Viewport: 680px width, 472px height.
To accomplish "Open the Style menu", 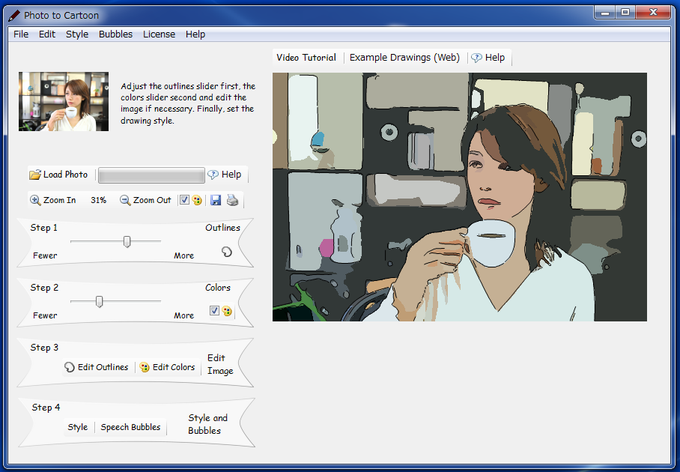I will click(x=77, y=34).
